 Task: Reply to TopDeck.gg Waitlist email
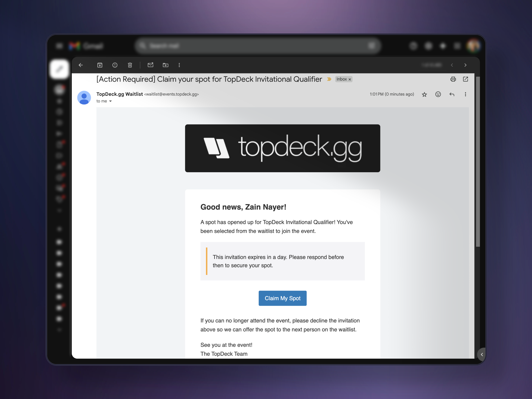[x=452, y=94]
